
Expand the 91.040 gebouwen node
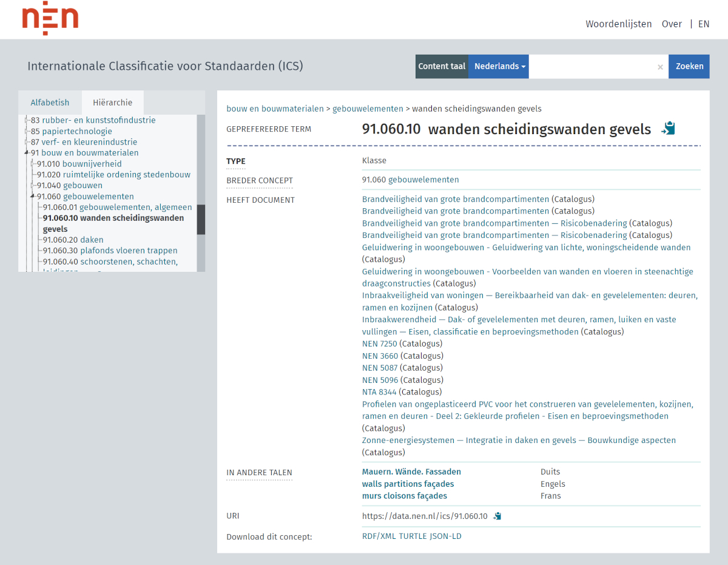coord(33,186)
